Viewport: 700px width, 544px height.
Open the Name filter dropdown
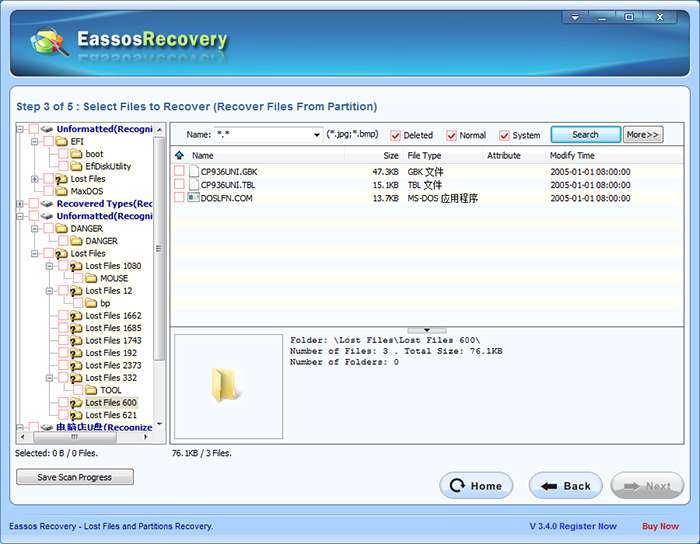click(x=316, y=135)
